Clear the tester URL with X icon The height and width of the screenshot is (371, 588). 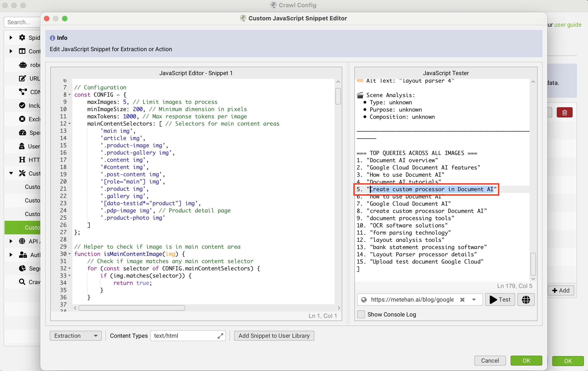[462, 300]
